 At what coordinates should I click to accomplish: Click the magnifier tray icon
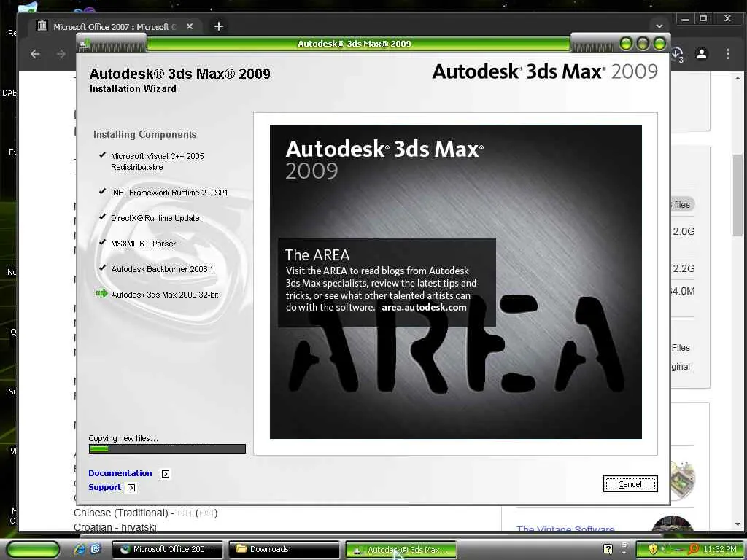693,549
